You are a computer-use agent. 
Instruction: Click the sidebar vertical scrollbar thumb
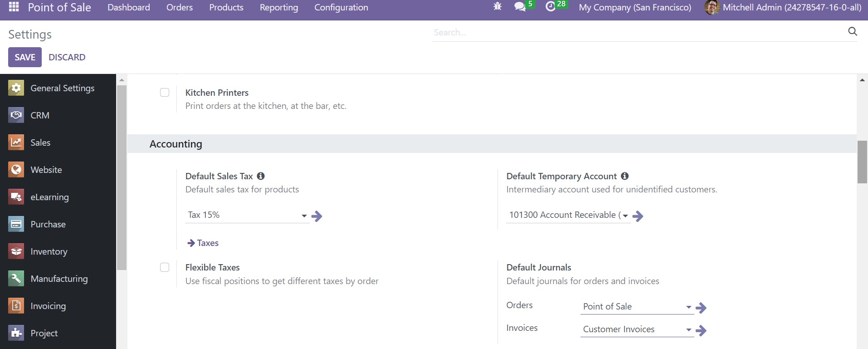(122, 177)
